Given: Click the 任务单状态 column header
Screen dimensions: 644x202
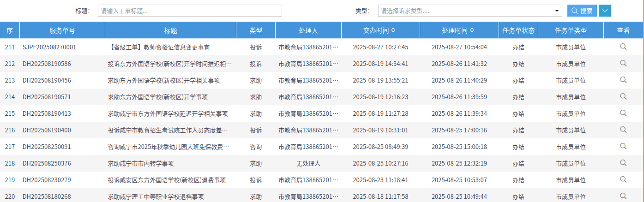Looking at the screenshot, I should (518, 30).
